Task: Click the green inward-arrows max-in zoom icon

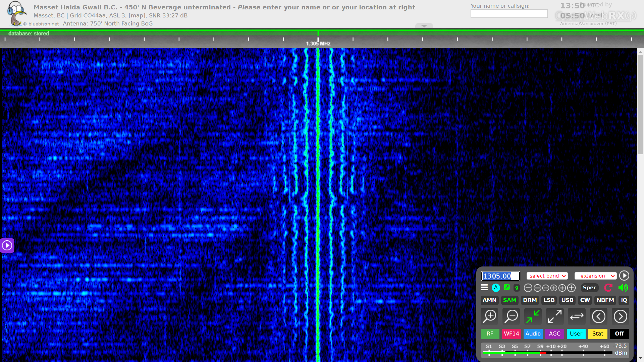Action: 533,316
